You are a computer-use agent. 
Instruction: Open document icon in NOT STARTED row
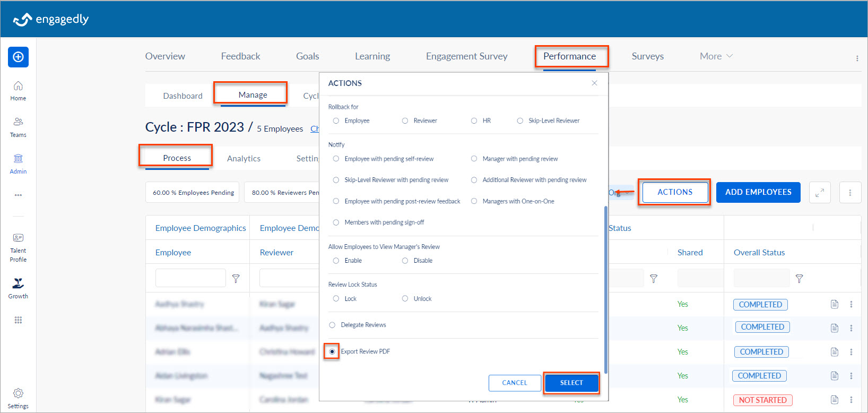[x=835, y=400]
